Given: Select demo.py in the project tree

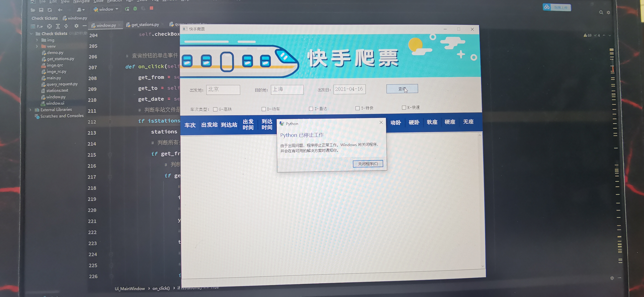Looking at the screenshot, I should pyautogui.click(x=53, y=53).
